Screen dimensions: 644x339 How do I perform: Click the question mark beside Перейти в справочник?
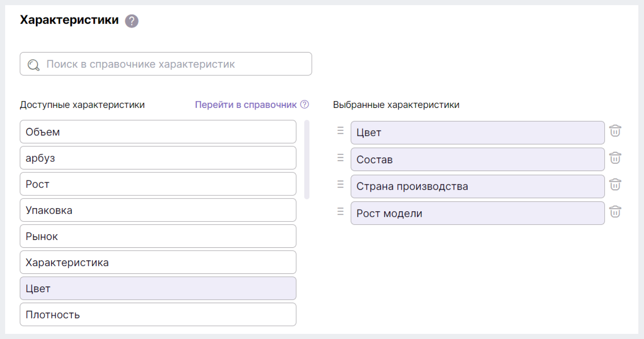coord(304,104)
